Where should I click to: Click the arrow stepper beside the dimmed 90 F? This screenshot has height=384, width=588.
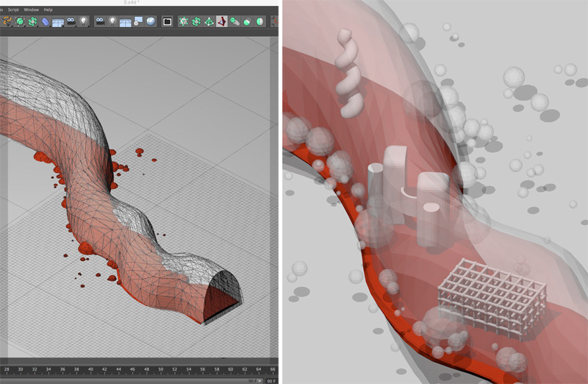pos(261,381)
